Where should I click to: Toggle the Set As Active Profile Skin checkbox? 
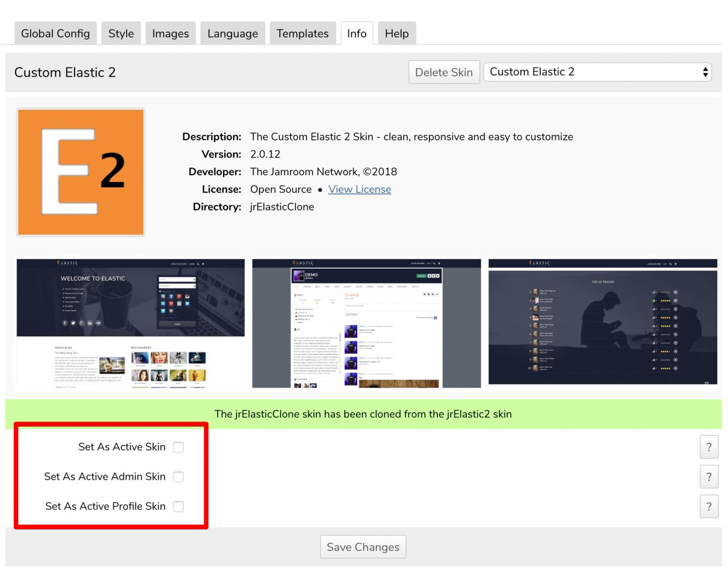pyautogui.click(x=178, y=506)
